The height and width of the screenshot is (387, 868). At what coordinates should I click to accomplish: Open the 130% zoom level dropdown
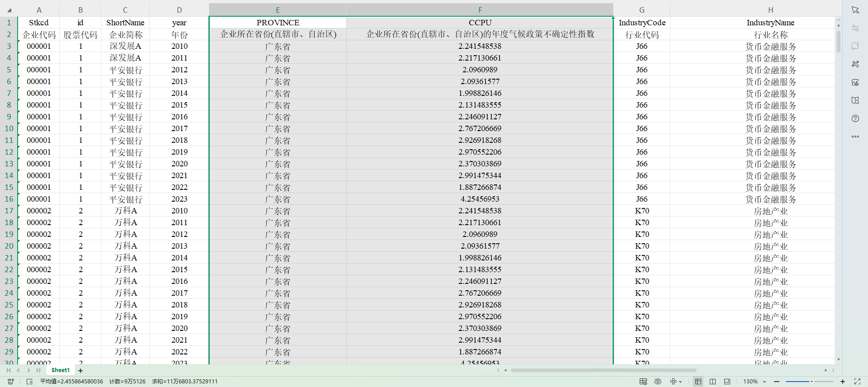(x=764, y=382)
